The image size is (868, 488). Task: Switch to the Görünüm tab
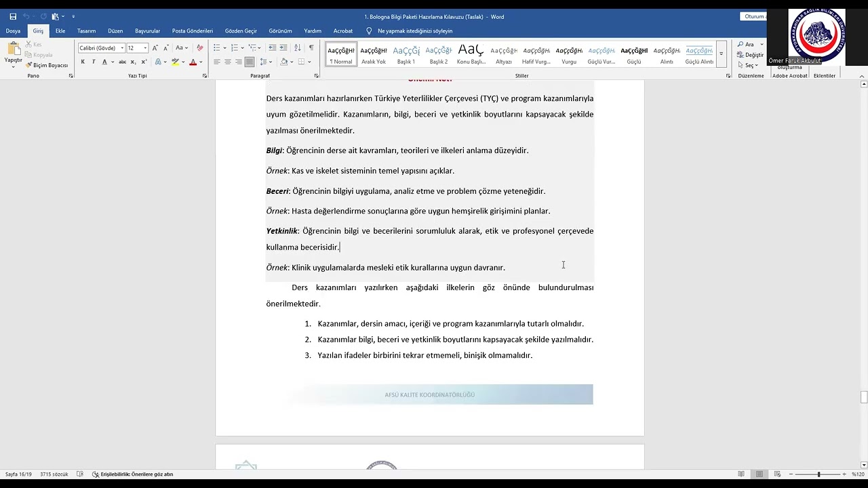[280, 30]
